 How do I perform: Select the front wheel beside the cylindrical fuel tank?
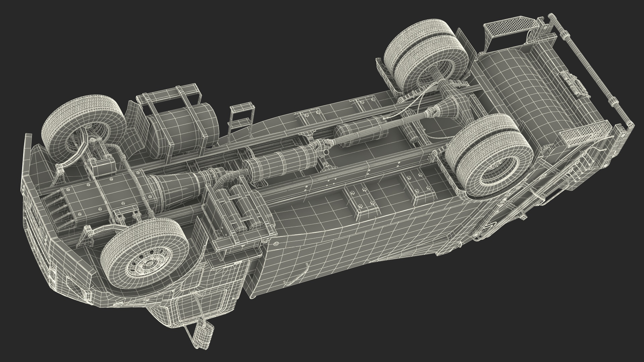point(84,129)
